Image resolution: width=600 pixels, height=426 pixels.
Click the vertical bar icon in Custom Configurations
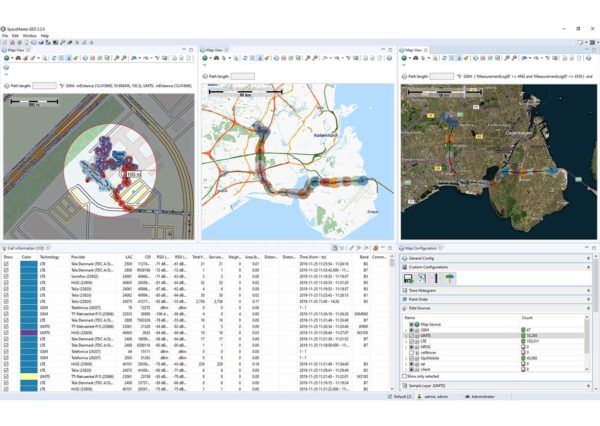coord(436,278)
